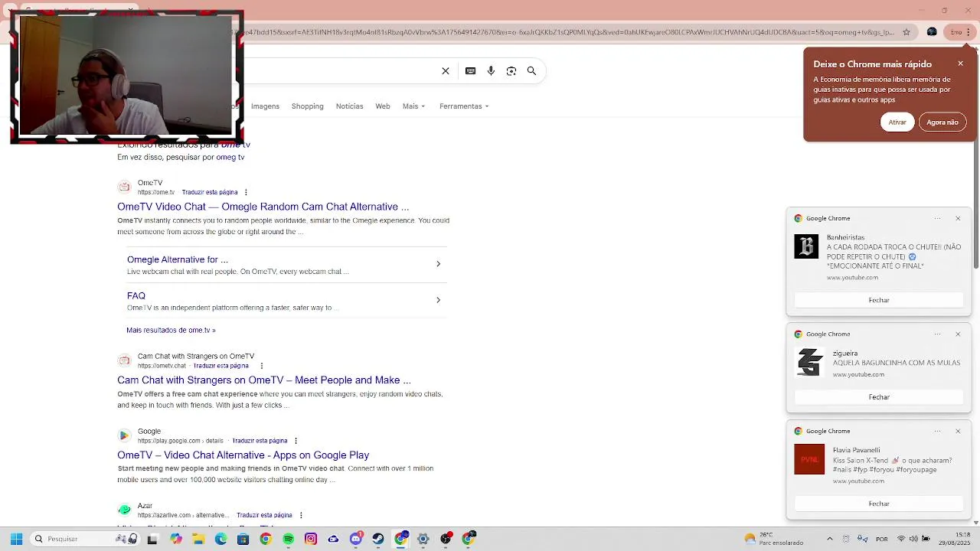Open 'OmeTV Video Chat — Omegle Random Cam Chat' result
Viewport: 980px width, 551px height.
[263, 207]
